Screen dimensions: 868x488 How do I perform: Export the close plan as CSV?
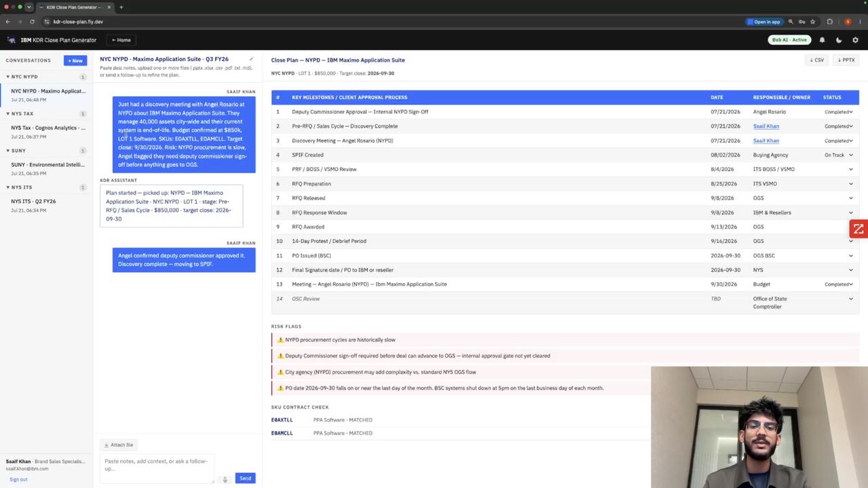pyautogui.click(x=816, y=60)
